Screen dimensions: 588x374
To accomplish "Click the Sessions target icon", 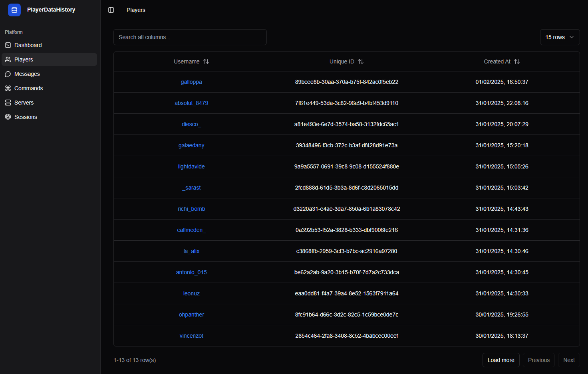I will click(x=8, y=117).
